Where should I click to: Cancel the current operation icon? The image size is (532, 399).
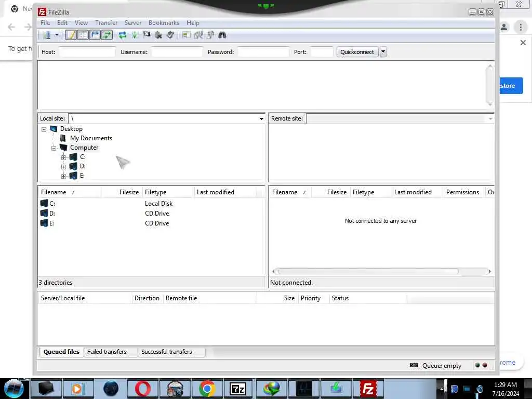point(147,35)
